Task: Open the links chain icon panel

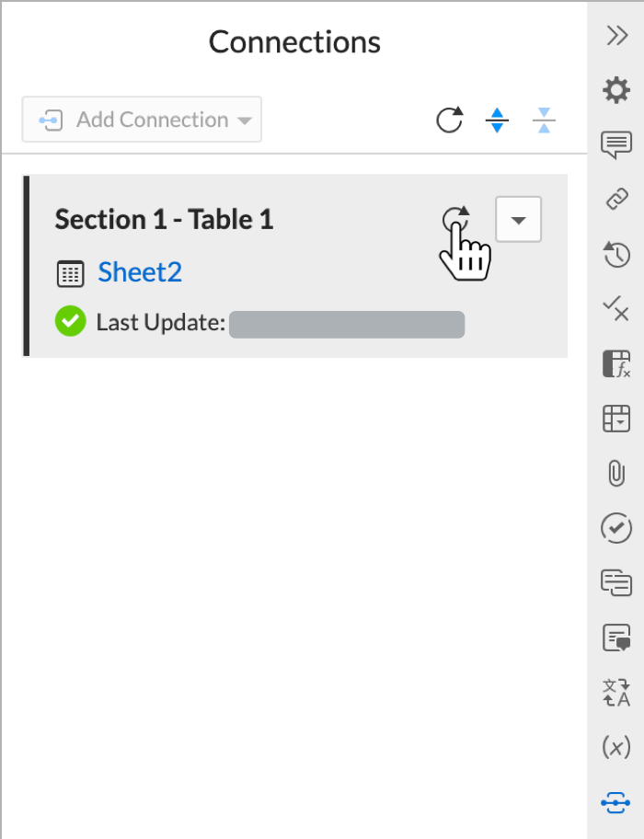Action: [x=616, y=199]
